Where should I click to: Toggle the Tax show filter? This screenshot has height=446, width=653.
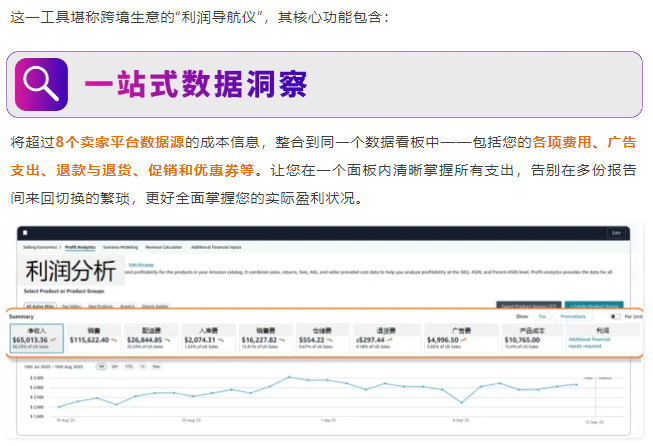[x=541, y=316]
